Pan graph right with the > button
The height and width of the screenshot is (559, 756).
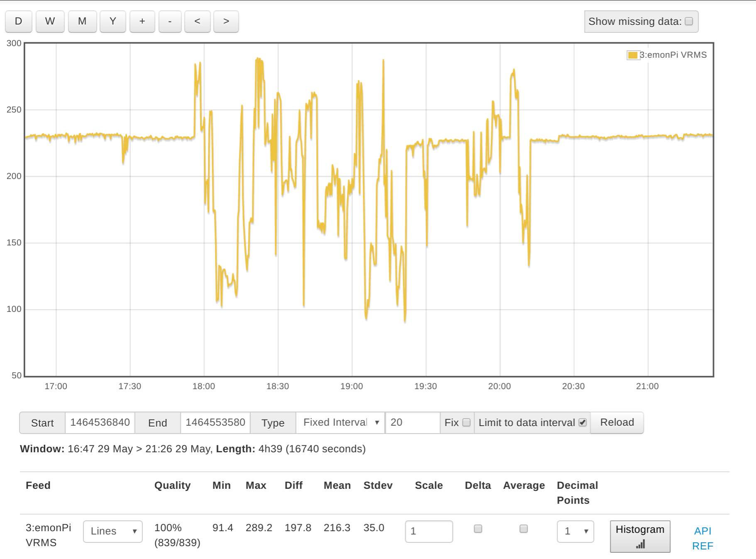(x=226, y=22)
